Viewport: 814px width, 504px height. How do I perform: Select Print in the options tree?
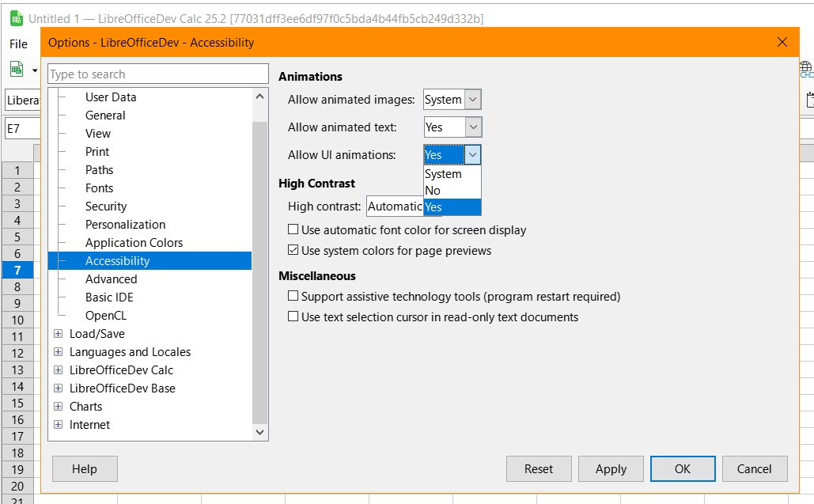[x=97, y=152]
